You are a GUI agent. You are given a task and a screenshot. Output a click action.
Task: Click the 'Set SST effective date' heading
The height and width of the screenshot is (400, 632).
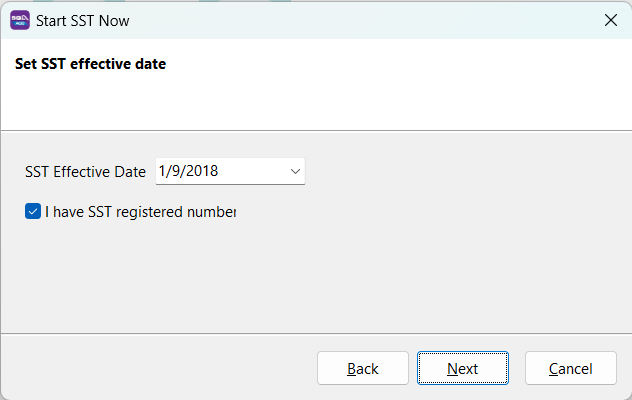click(x=90, y=65)
